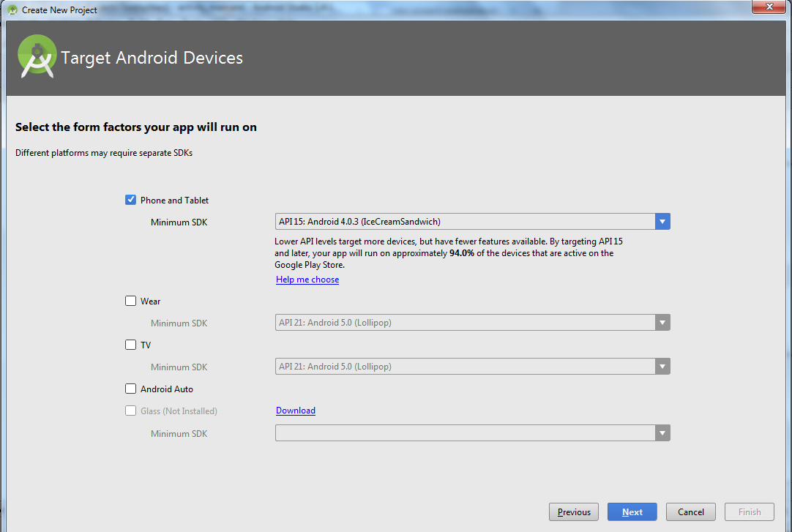The height and width of the screenshot is (532, 792).
Task: Click the Target Android Devices heading
Action: point(152,58)
